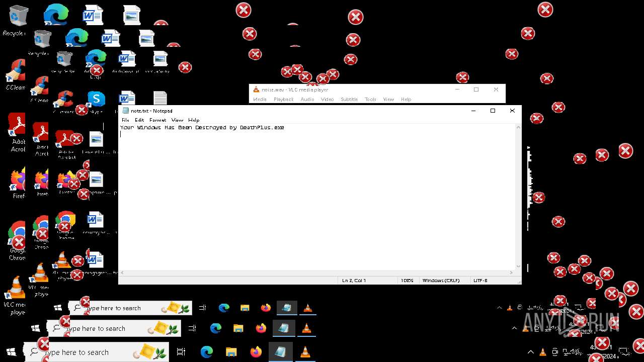Click the 'Ln 2, Col 1' status entry

[354, 281]
